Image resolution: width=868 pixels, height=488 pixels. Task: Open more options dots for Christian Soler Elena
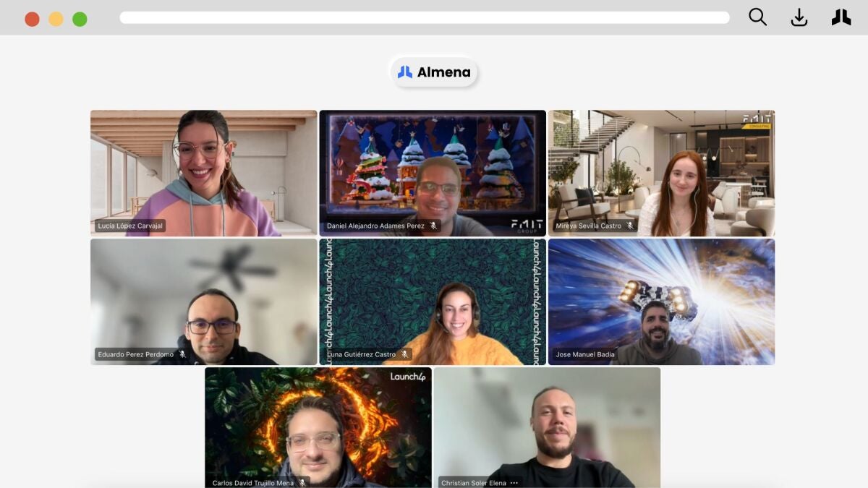(x=514, y=482)
